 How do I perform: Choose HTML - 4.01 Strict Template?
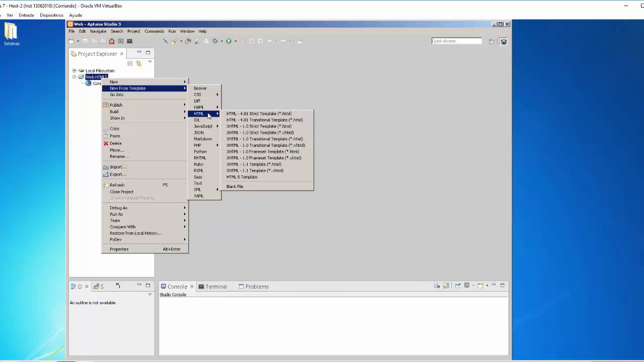coord(268,114)
